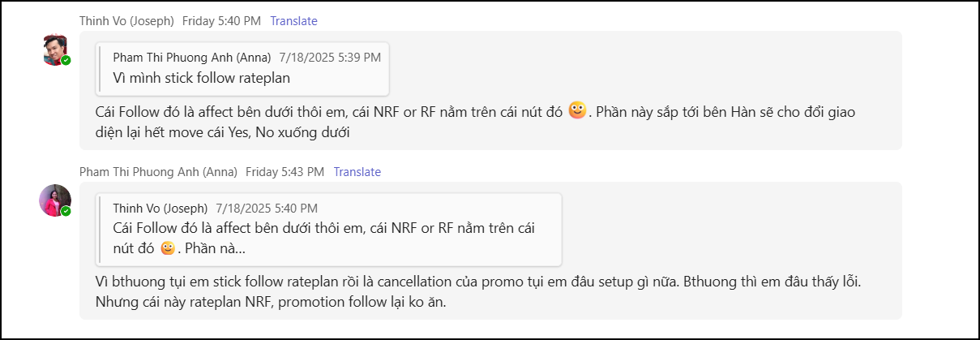
Task: Click the quoted 7/18/2025 5:40 PM timestamp
Action: (266, 209)
